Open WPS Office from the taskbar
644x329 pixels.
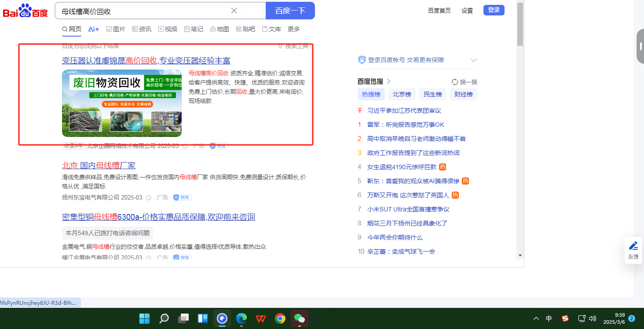261,318
